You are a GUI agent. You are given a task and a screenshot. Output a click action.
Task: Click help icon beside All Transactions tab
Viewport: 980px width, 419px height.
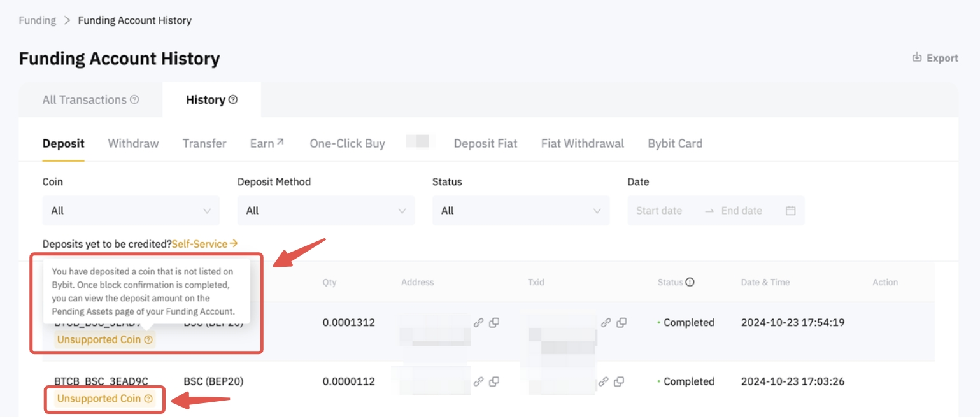(134, 100)
